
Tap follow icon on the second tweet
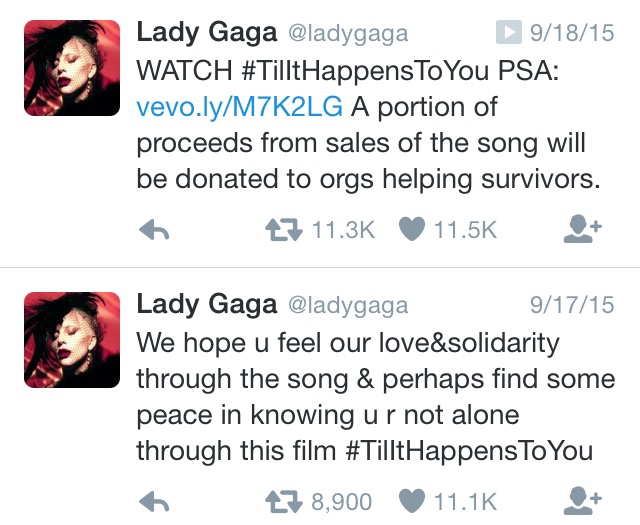pyautogui.click(x=582, y=501)
